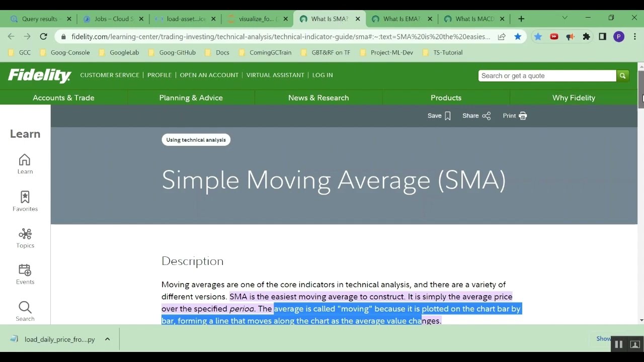644x362 pixels.
Task: Open the GCC bookmark folder
Action: point(20,52)
